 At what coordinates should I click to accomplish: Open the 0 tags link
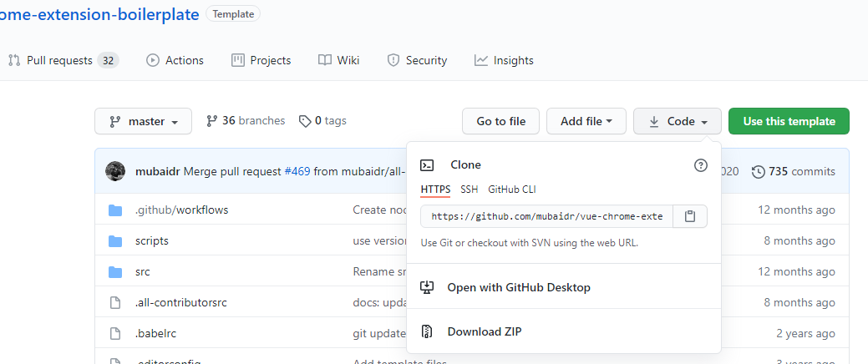coord(322,120)
